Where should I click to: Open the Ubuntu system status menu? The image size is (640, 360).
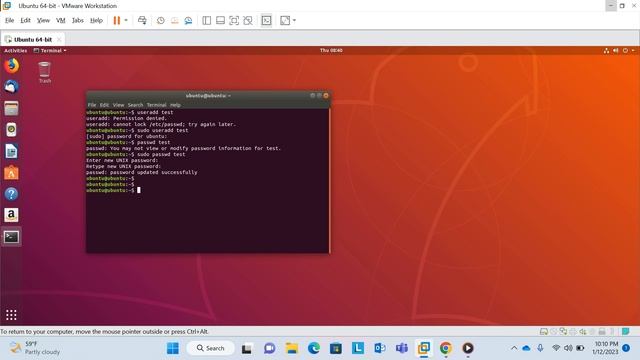click(x=619, y=51)
